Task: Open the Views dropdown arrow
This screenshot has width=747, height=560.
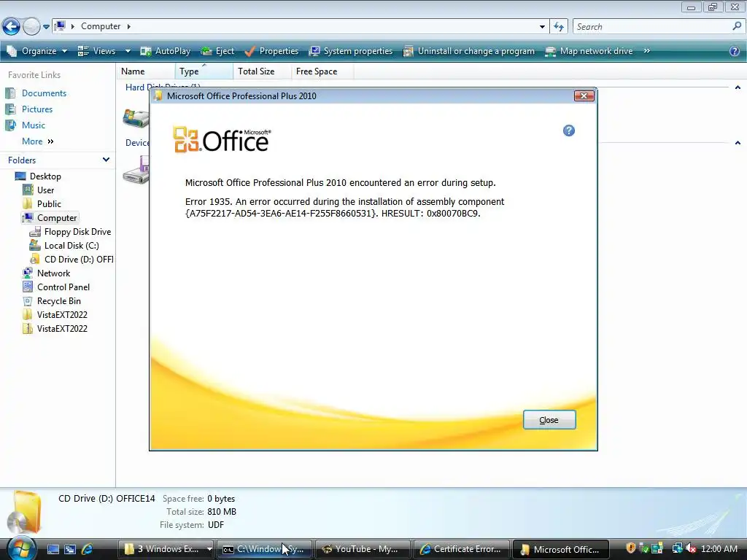Action: pos(128,51)
